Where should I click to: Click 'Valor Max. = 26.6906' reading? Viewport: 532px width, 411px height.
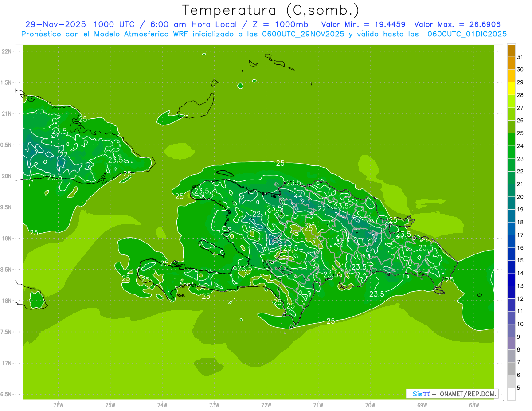[457, 24]
